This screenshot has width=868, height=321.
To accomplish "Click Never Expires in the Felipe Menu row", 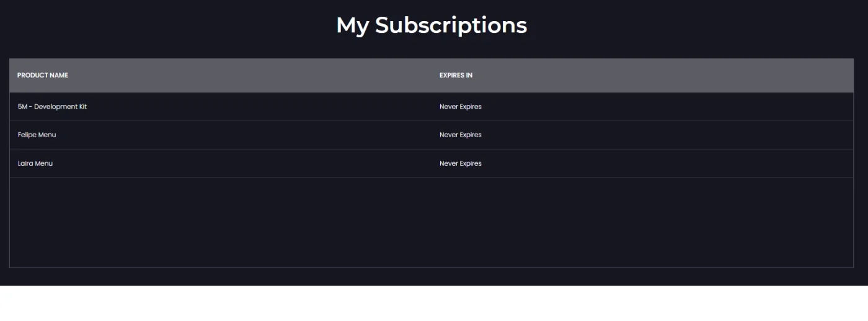I will tap(461, 135).
